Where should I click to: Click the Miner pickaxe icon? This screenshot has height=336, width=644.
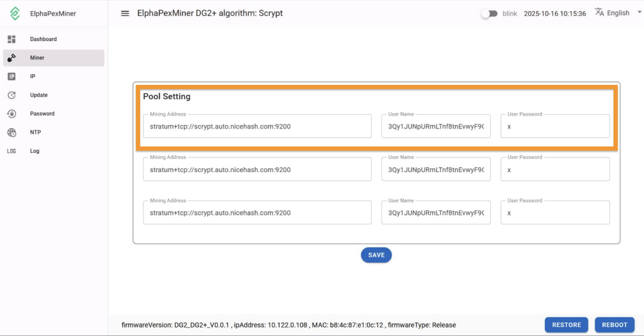(x=11, y=58)
